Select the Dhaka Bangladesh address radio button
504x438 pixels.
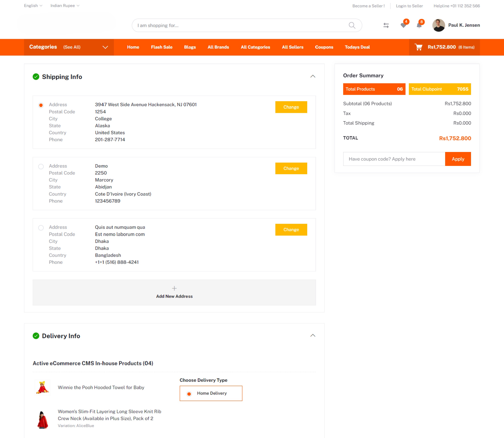pos(41,228)
